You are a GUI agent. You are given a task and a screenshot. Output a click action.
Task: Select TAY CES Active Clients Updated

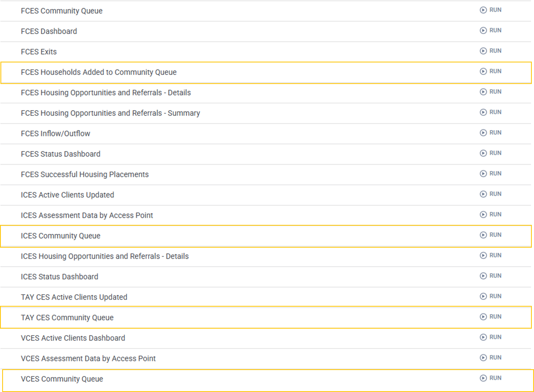click(74, 297)
